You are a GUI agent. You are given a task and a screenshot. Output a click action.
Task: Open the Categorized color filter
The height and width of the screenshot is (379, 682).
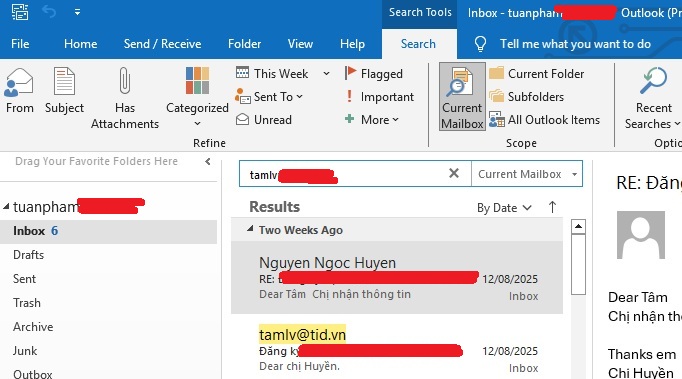pos(197,80)
